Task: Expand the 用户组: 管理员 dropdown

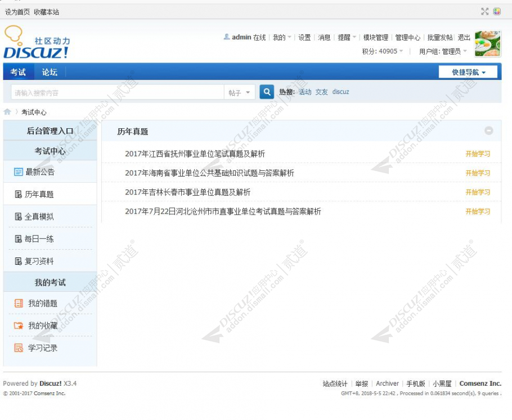Action: [443, 51]
